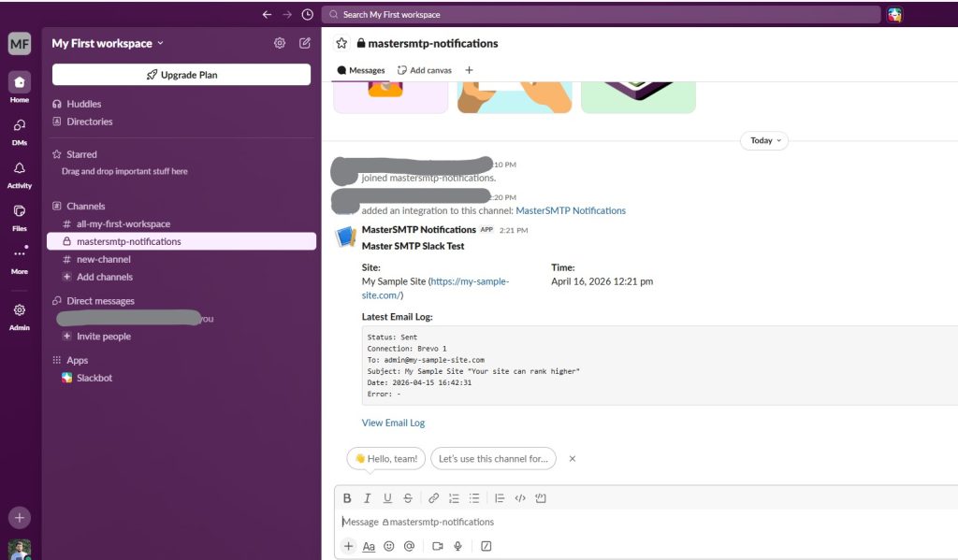The width and height of the screenshot is (958, 560).
Task: Open the history clock icon
Action: (x=307, y=15)
